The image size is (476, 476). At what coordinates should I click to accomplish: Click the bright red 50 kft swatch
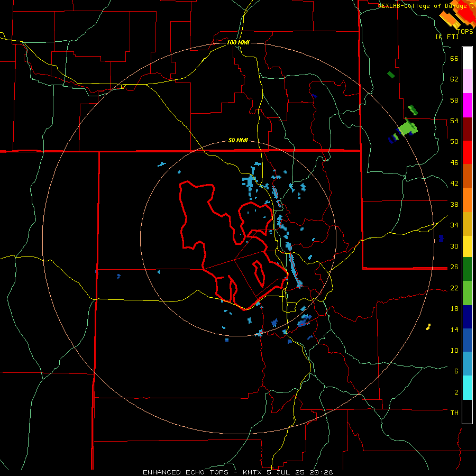coord(467,152)
